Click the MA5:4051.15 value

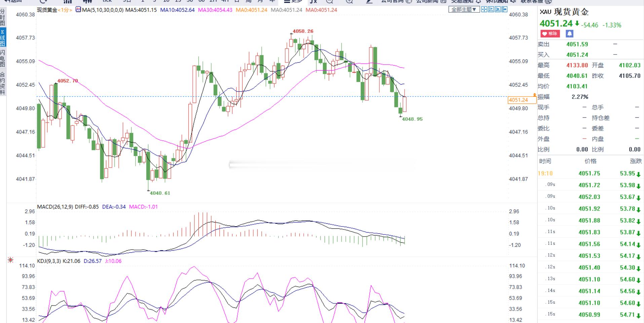pos(141,10)
